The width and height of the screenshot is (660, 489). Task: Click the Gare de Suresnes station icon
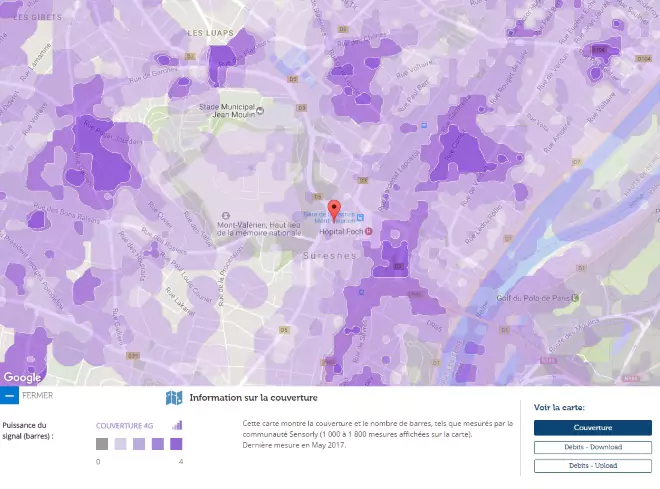(x=360, y=217)
